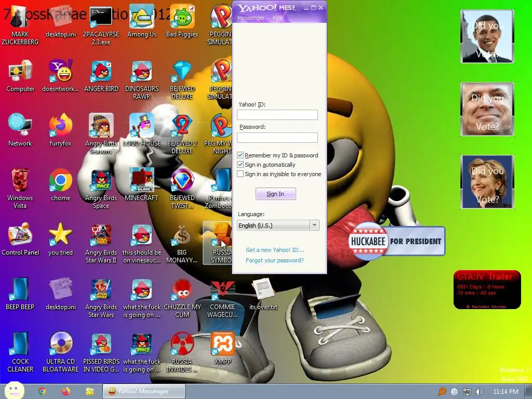Click Forgot your password link

(274, 260)
